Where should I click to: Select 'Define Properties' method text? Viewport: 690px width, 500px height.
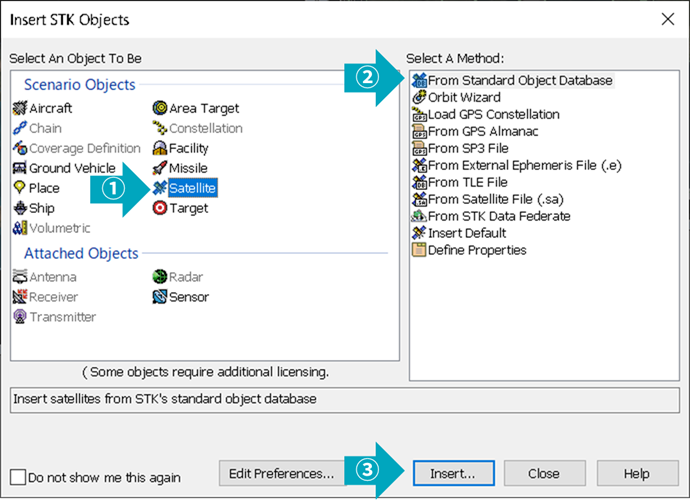coord(477,250)
